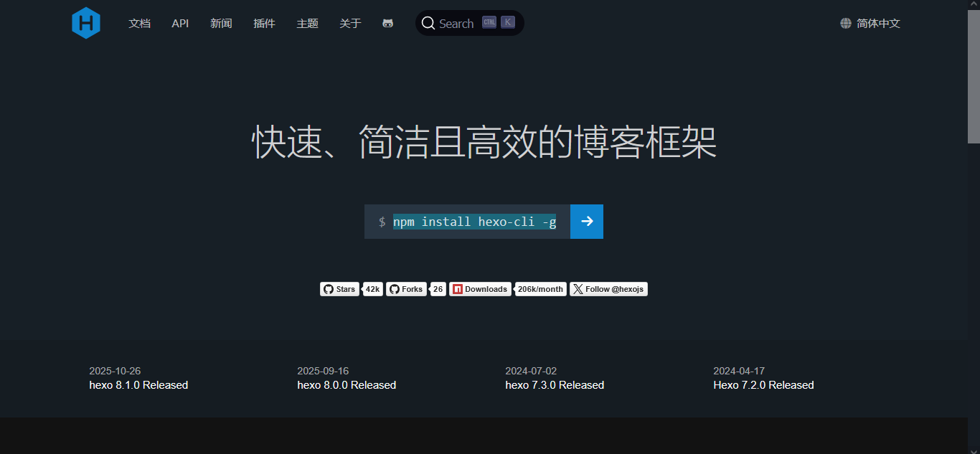Click the GitHub Stars badge
The width and height of the screenshot is (980, 454).
point(339,289)
